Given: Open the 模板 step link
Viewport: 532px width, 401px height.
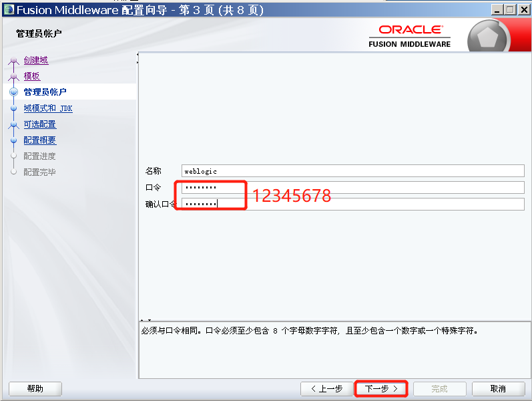Looking at the screenshot, I should tap(32, 76).
